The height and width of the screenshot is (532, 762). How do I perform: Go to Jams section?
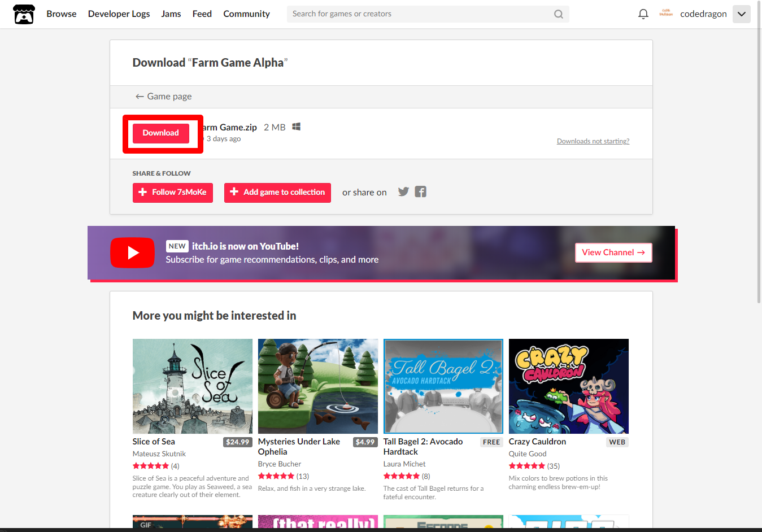tap(171, 14)
